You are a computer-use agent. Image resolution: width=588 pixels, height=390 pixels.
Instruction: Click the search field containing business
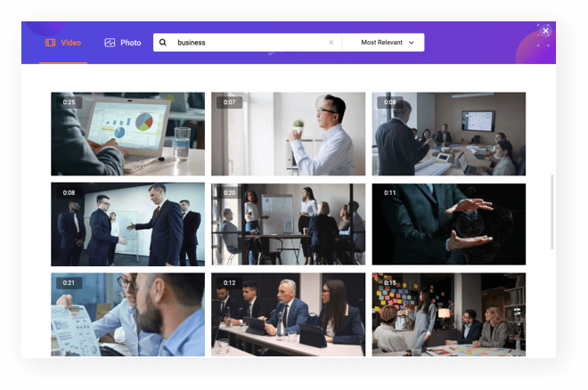248,43
